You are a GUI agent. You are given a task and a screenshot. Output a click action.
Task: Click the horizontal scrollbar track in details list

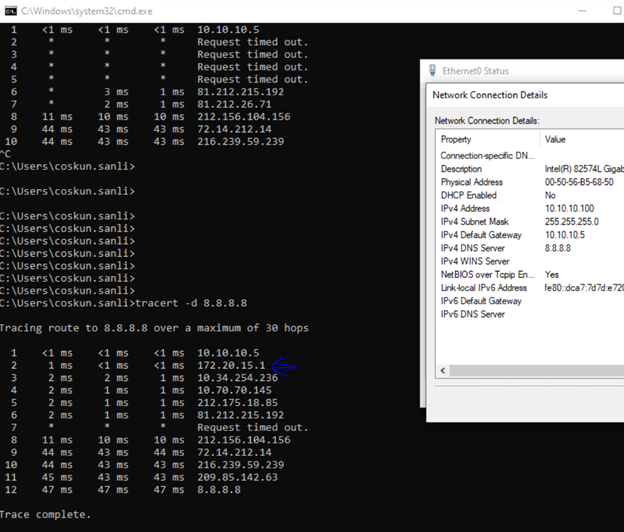click(x=536, y=370)
